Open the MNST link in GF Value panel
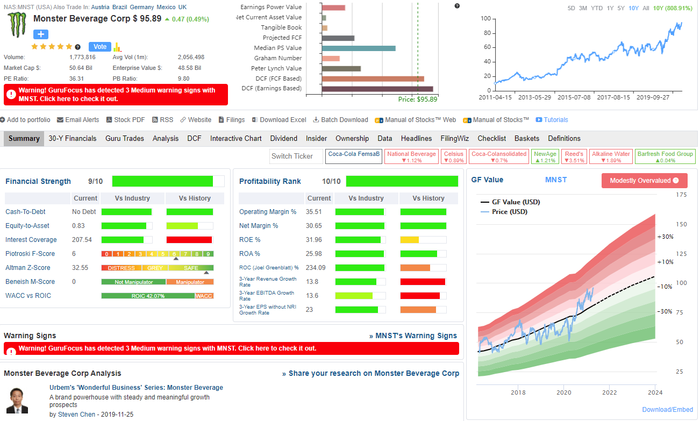The width and height of the screenshot is (700, 421). [556, 179]
